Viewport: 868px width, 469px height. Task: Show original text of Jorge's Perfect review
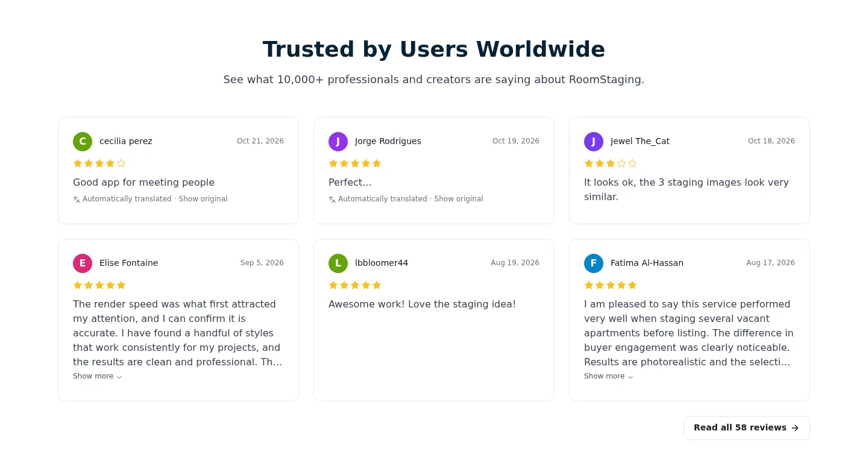point(459,199)
